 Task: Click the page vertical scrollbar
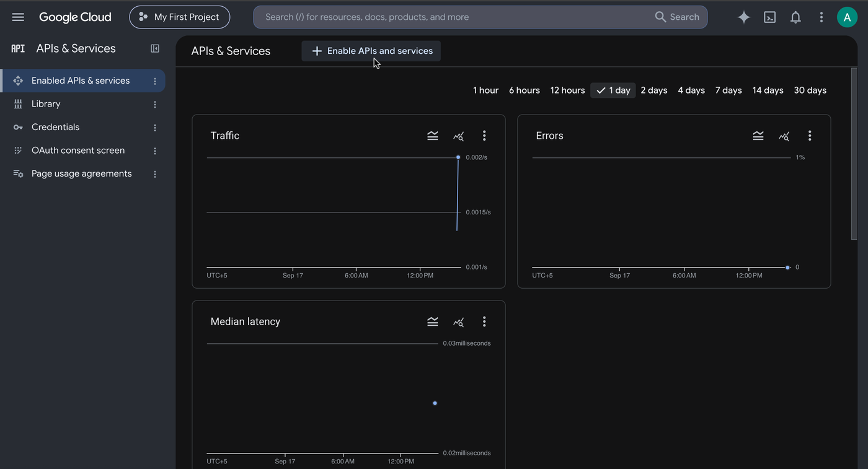tap(854, 154)
